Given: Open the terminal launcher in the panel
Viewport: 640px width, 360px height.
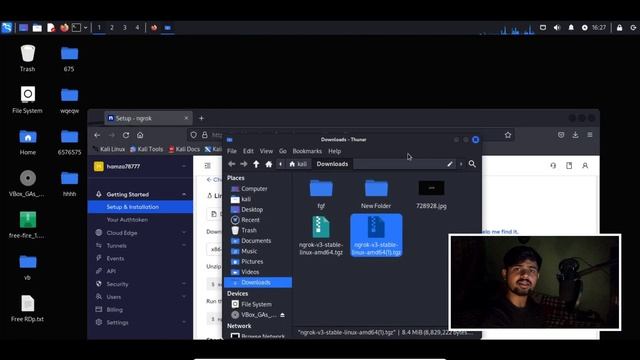Looking at the screenshot, I should (76, 28).
